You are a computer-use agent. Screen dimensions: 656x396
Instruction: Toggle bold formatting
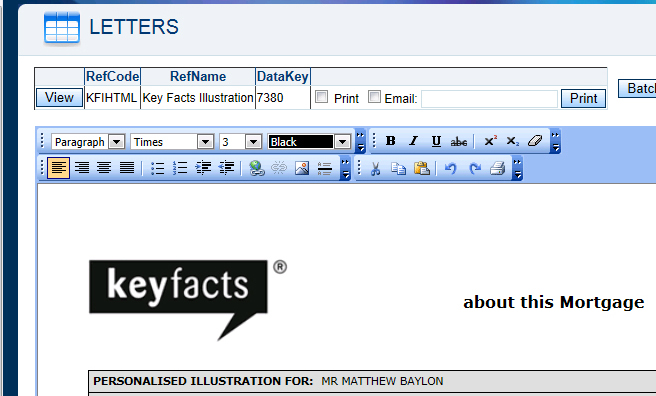click(391, 141)
